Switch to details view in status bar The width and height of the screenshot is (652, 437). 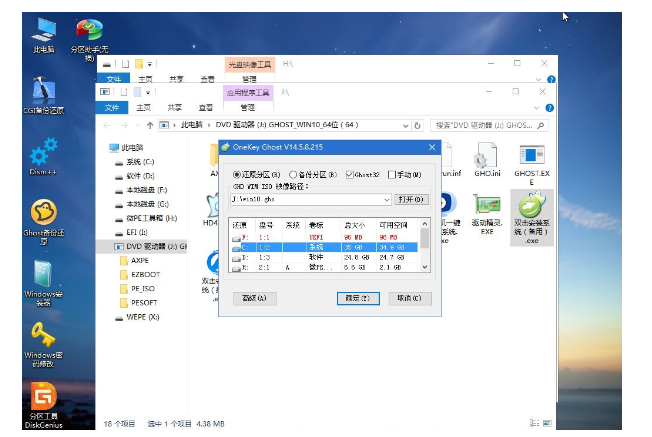[x=534, y=423]
